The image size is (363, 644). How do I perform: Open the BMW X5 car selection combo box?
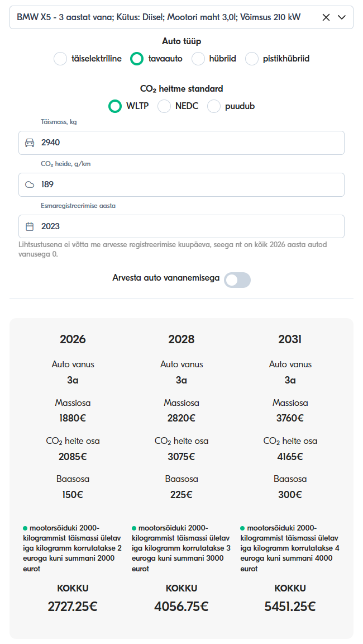162,17
